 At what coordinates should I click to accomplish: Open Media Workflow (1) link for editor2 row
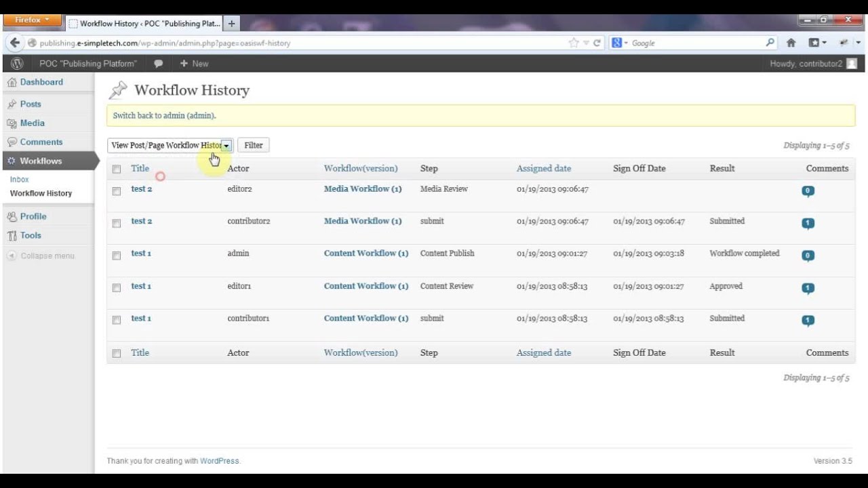click(363, 189)
